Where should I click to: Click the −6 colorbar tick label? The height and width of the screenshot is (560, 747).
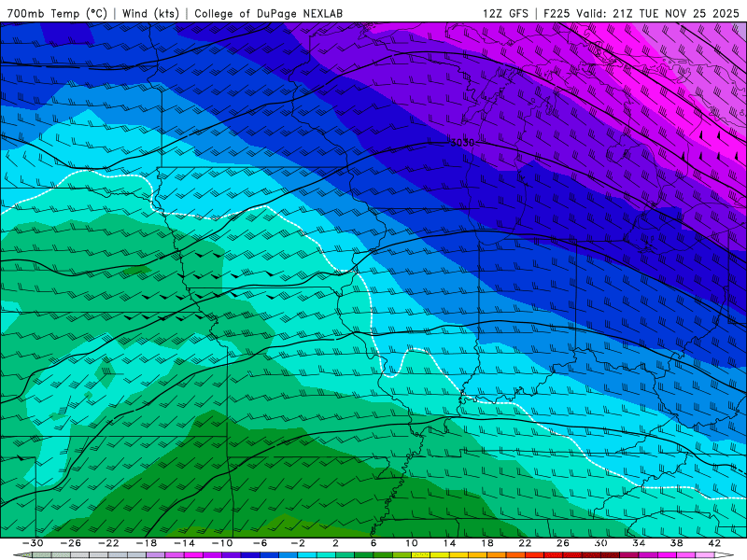pyautogui.click(x=260, y=543)
